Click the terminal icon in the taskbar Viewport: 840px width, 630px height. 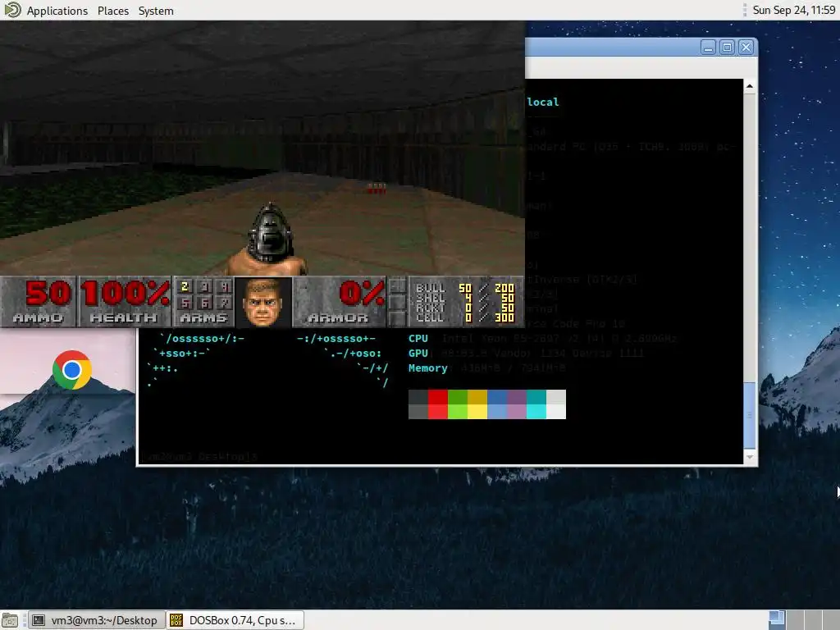click(x=39, y=620)
